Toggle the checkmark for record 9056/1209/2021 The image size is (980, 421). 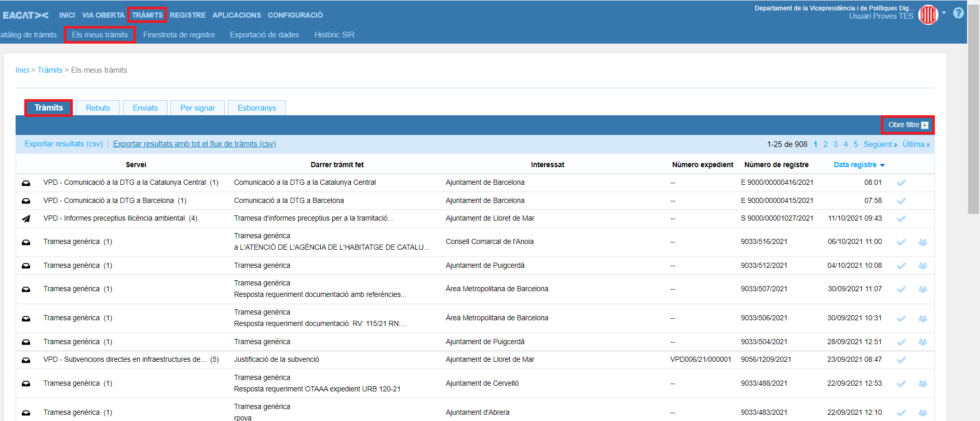click(901, 360)
